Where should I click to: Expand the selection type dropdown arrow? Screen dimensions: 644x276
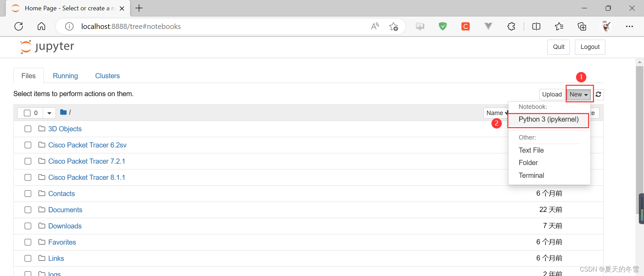click(49, 113)
